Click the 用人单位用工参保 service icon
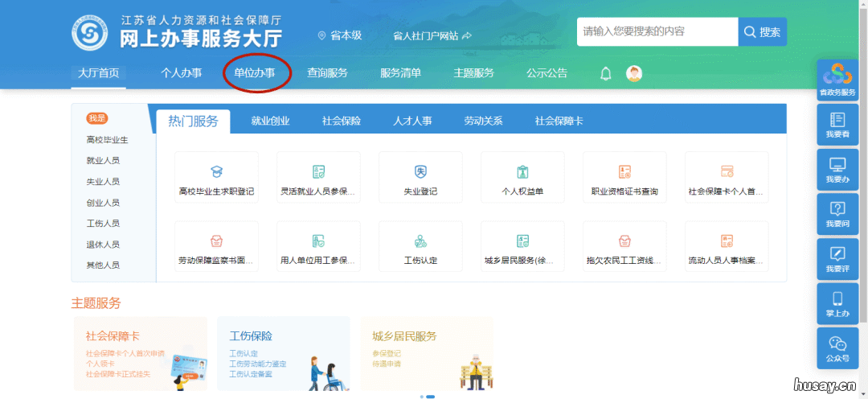The height and width of the screenshot is (399, 868). [x=318, y=241]
